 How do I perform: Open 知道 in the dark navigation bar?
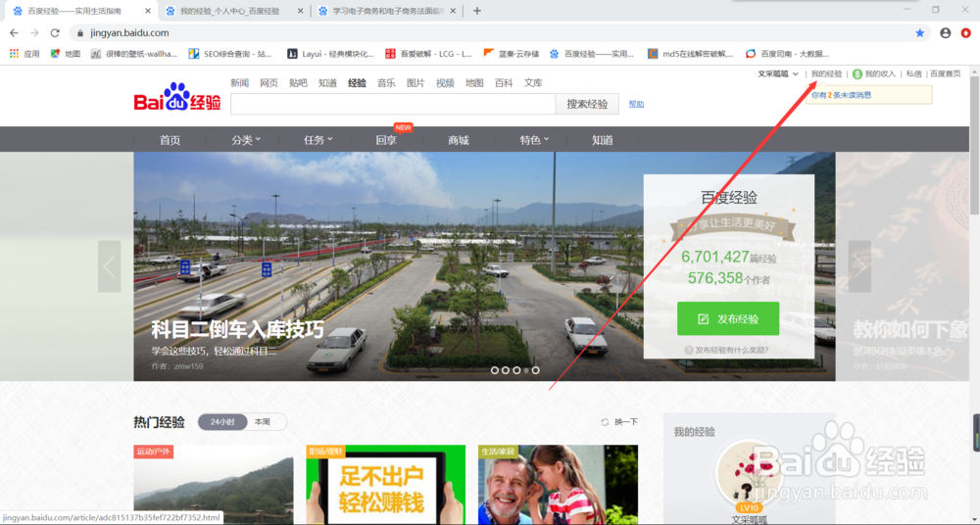click(603, 140)
